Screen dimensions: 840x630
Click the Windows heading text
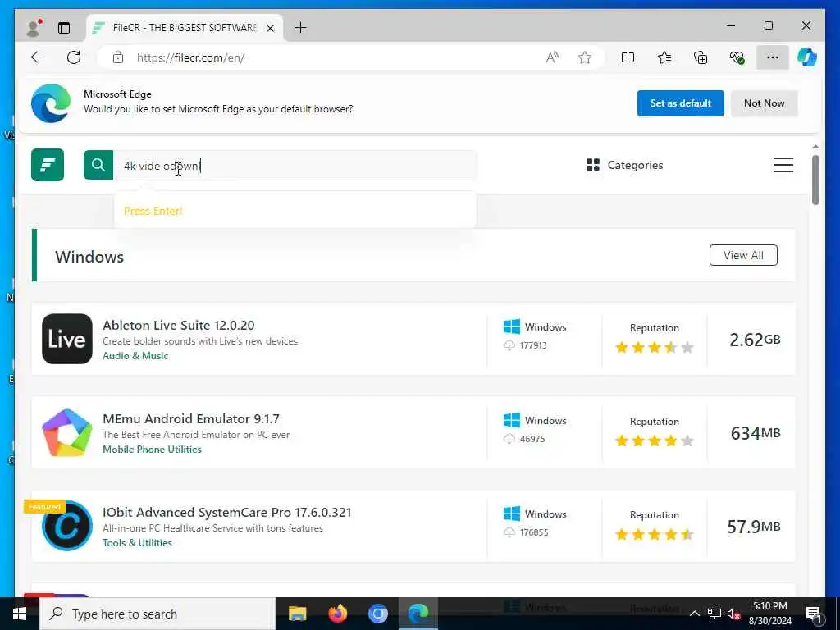pos(89,257)
